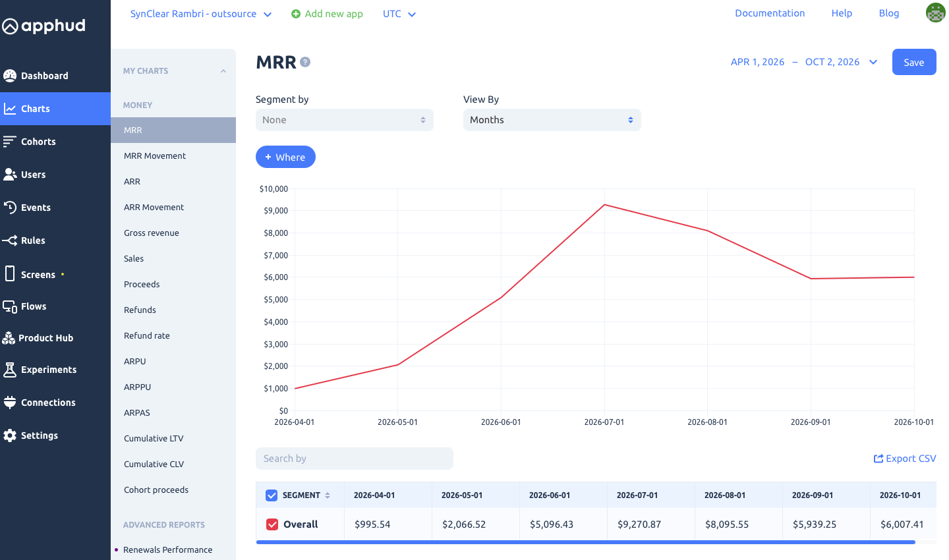949x560 pixels.
Task: Focus the Search by input field
Action: pos(355,459)
